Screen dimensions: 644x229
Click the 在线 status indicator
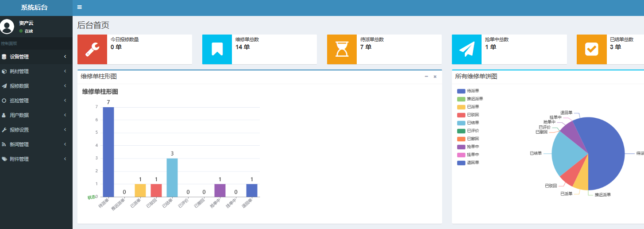[x=26, y=31]
